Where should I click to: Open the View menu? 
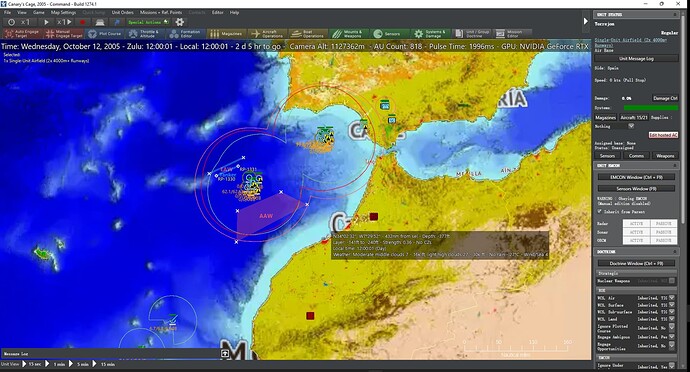pyautogui.click(x=22, y=12)
